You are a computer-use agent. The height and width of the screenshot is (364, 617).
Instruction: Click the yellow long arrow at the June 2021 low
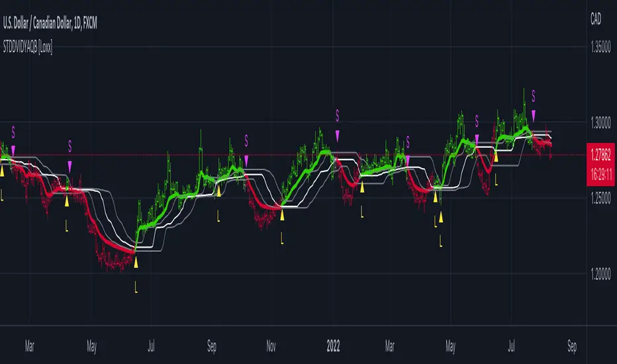[x=136, y=263]
